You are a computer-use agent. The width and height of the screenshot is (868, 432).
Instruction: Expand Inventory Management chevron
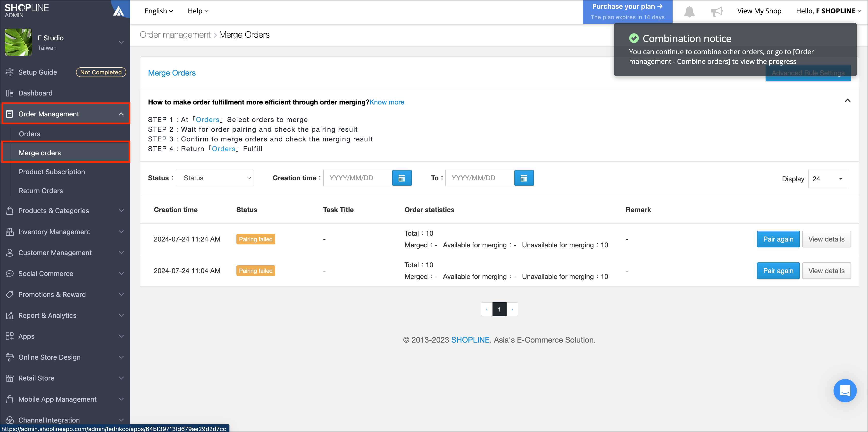121,232
